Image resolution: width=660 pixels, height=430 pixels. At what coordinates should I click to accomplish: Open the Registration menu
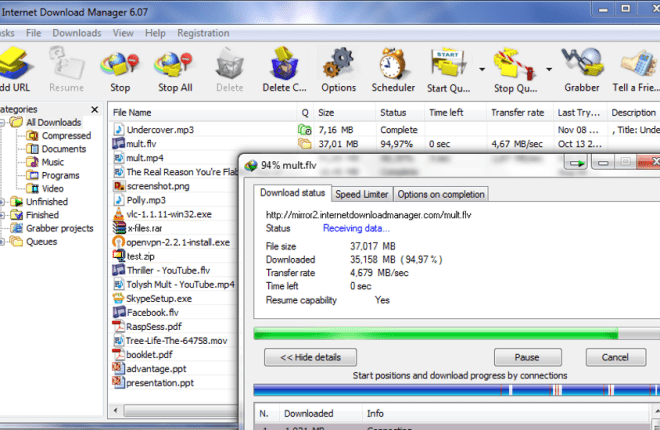(x=203, y=33)
